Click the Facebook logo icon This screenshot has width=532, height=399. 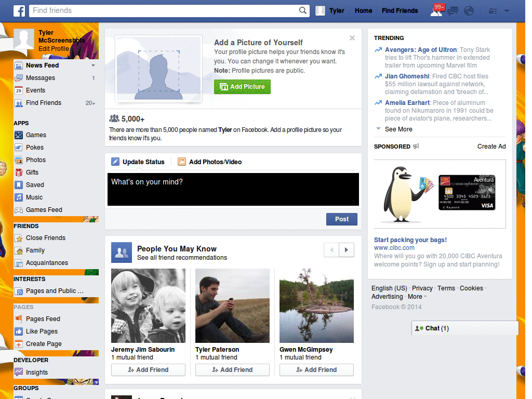pyautogui.click(x=19, y=11)
